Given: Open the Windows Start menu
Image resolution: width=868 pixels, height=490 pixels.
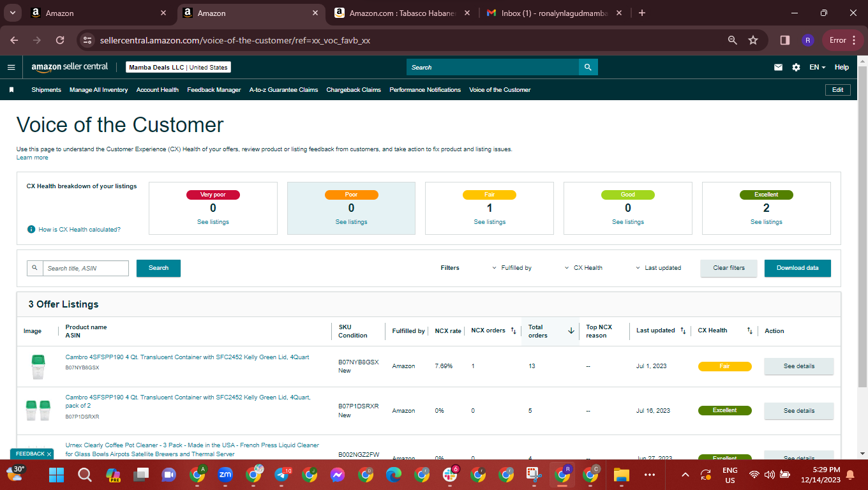Looking at the screenshot, I should point(56,475).
